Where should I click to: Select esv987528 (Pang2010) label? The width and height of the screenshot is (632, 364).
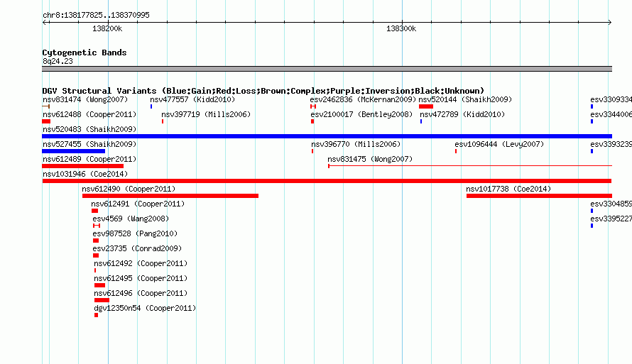tap(135, 233)
